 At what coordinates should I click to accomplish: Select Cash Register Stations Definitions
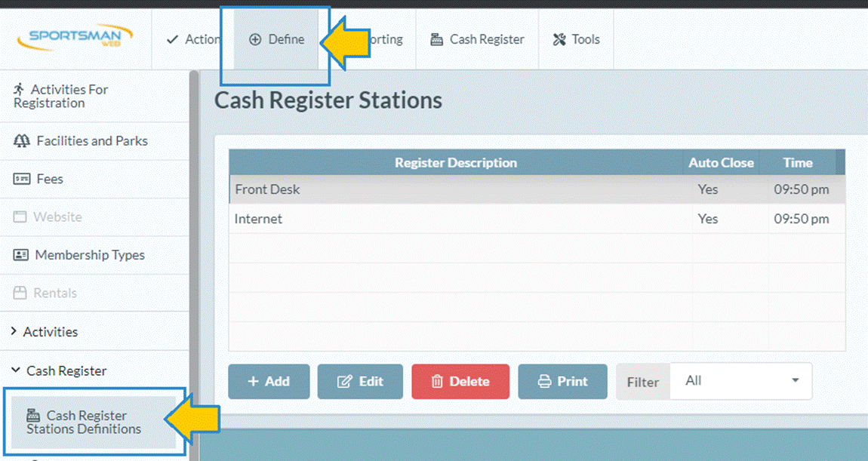pos(83,422)
